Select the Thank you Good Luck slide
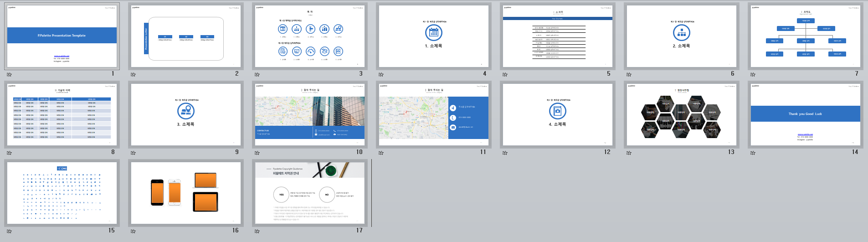Viewport: 868px width, 242px height. pos(806,114)
